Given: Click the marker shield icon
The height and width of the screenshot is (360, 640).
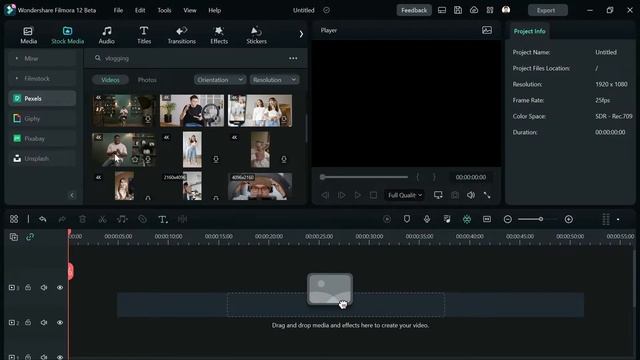Looking at the screenshot, I should click(407, 219).
